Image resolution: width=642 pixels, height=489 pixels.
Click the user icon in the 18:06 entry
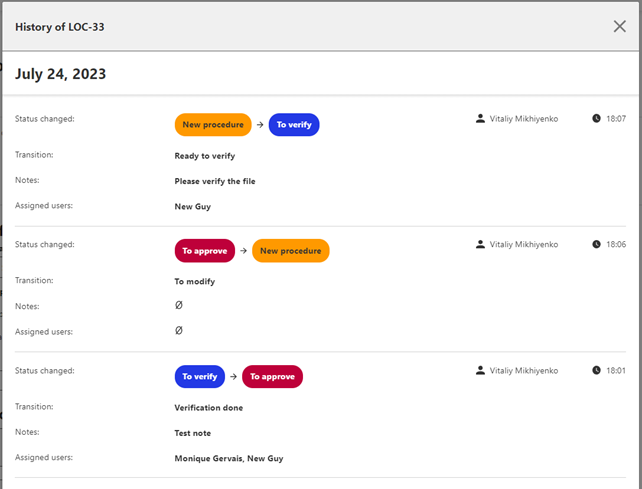point(480,244)
